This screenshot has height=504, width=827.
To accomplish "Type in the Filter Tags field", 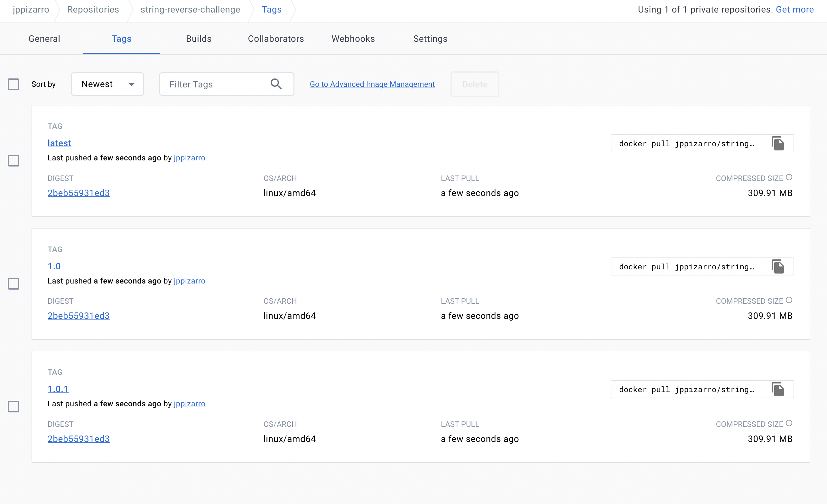I will click(x=215, y=84).
